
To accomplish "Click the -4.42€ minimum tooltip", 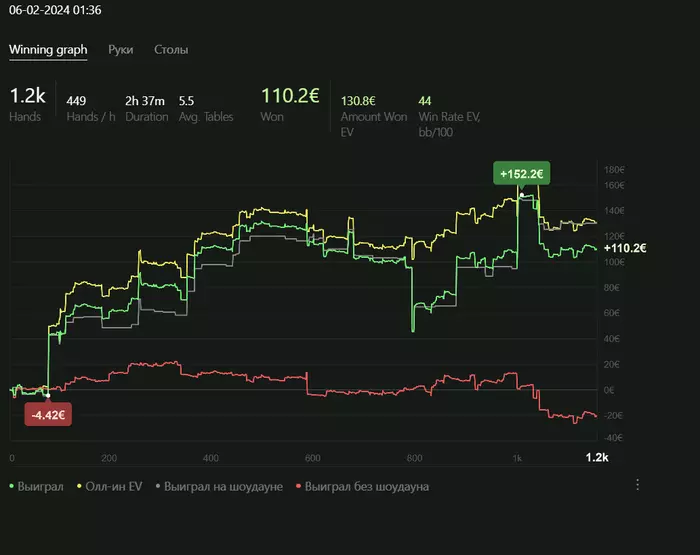I will [x=48, y=415].
